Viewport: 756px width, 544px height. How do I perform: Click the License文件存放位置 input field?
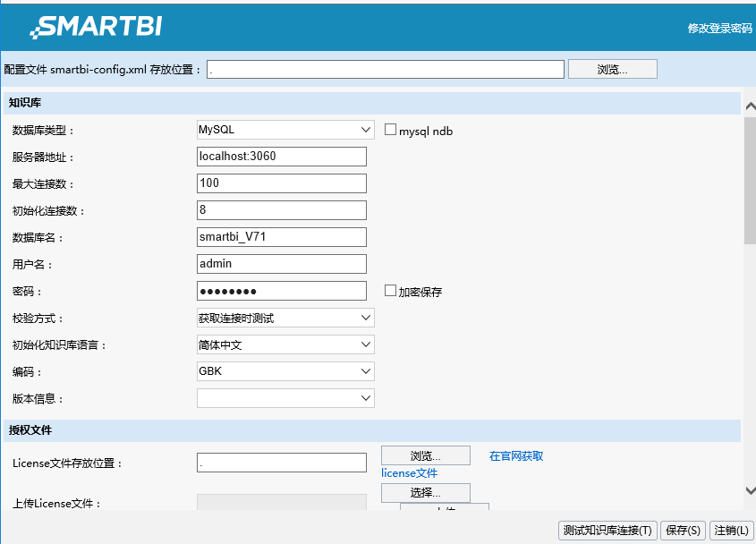point(282,463)
